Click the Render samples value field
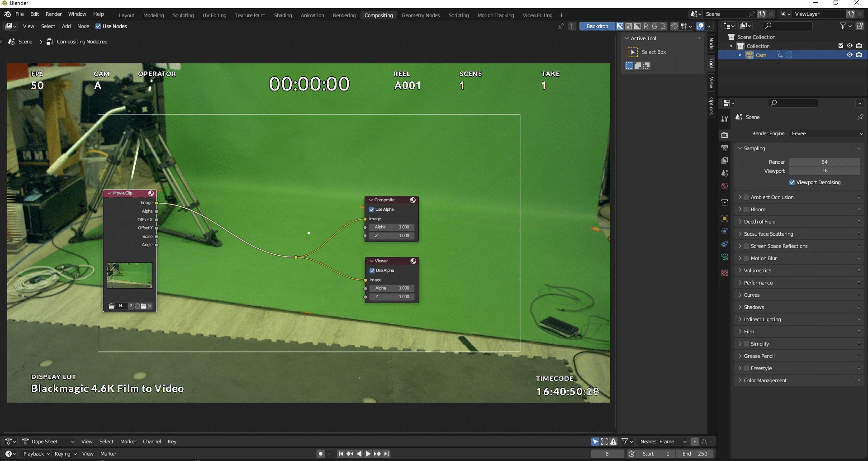The height and width of the screenshot is (461, 868). click(824, 162)
